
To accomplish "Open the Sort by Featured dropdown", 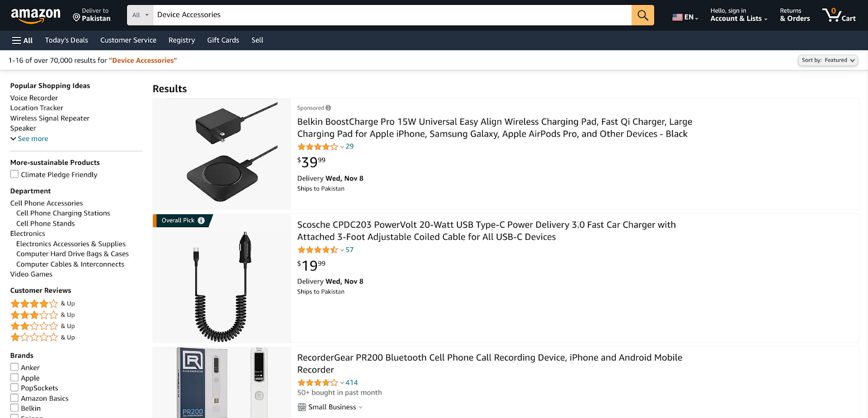I will [827, 60].
